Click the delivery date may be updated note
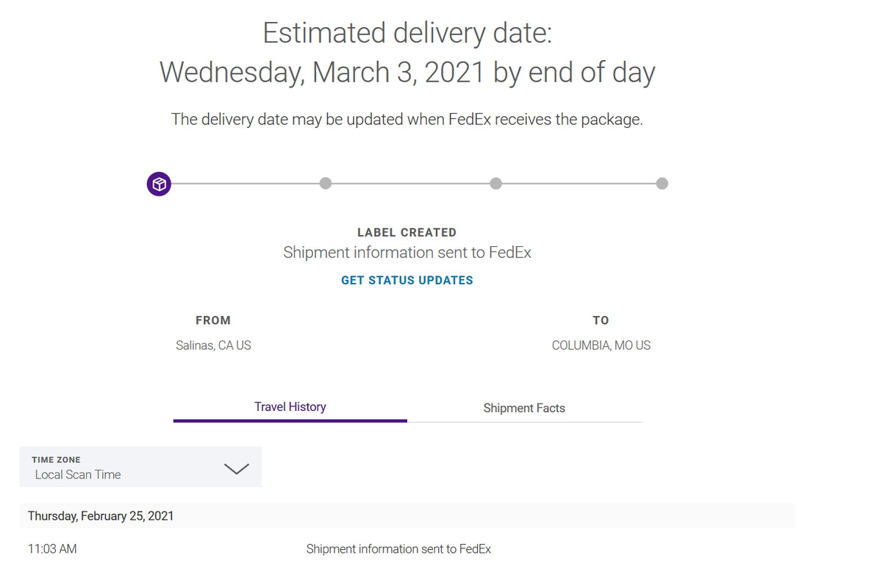 pos(407,119)
